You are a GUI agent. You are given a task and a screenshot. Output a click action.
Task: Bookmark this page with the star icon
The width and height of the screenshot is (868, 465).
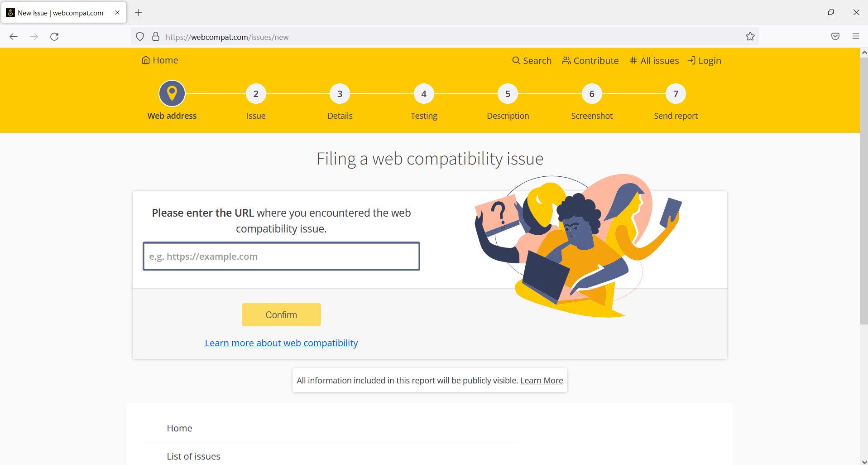point(750,37)
